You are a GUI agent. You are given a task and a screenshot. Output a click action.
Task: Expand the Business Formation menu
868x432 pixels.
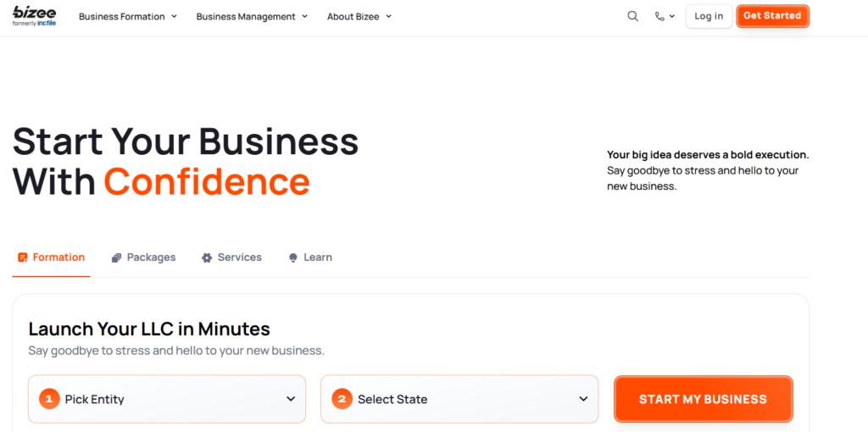128,16
